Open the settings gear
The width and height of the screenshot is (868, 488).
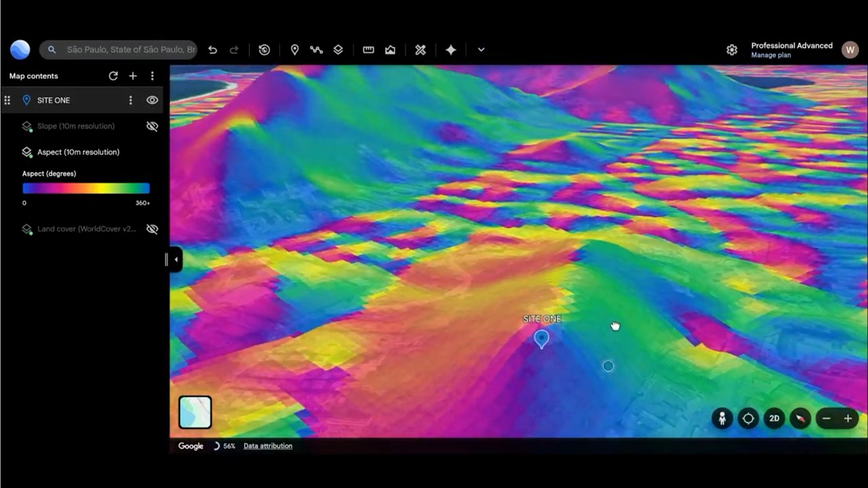(x=732, y=49)
